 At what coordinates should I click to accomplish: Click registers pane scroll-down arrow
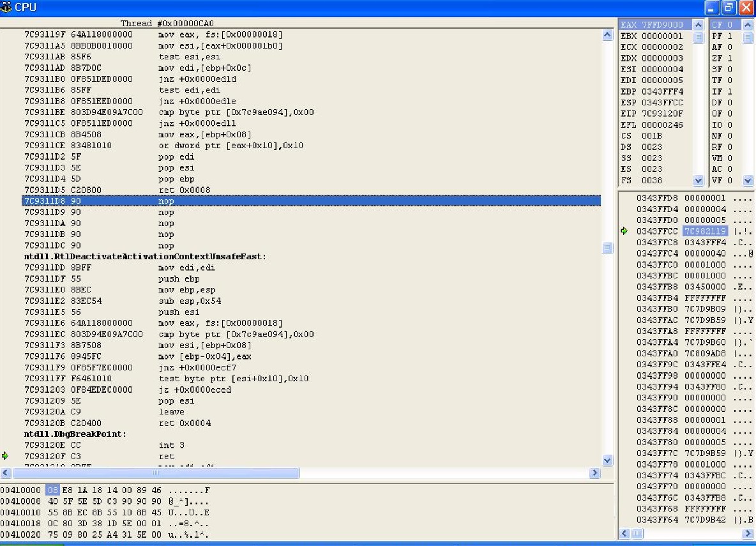click(x=698, y=181)
